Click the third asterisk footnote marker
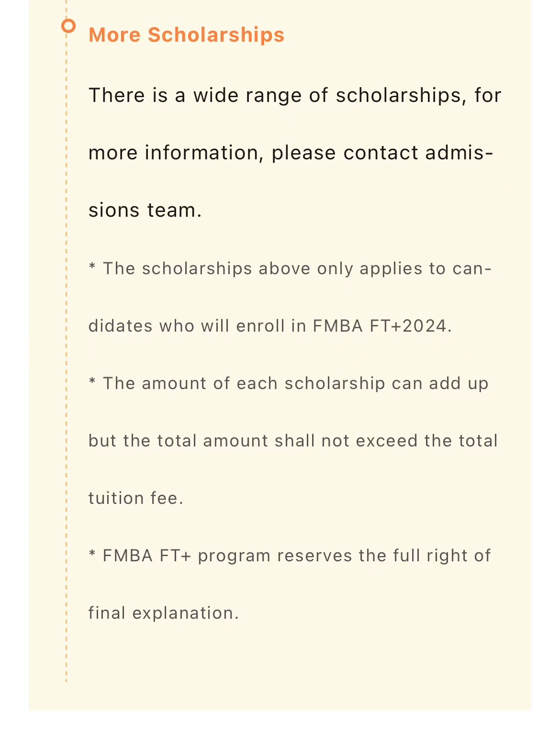560x736 pixels. point(92,554)
